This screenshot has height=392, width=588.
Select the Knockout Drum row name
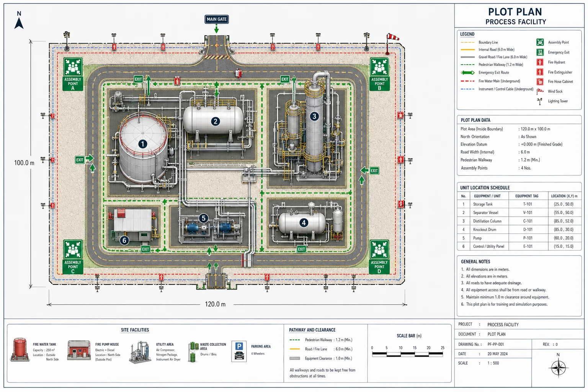pyautogui.click(x=485, y=230)
